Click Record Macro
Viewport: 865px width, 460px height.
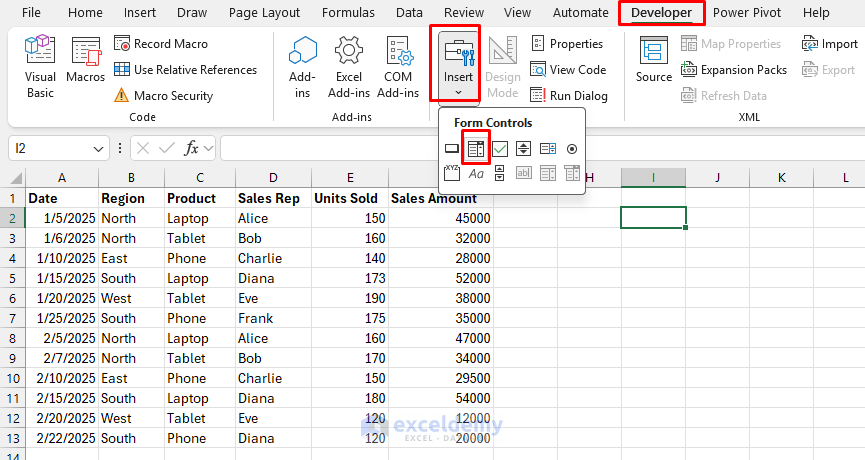161,44
